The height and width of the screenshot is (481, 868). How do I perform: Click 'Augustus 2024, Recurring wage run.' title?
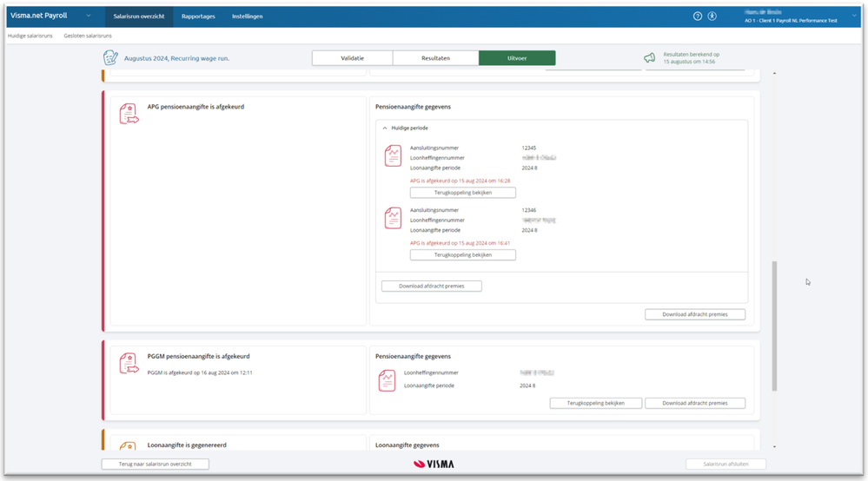[176, 58]
